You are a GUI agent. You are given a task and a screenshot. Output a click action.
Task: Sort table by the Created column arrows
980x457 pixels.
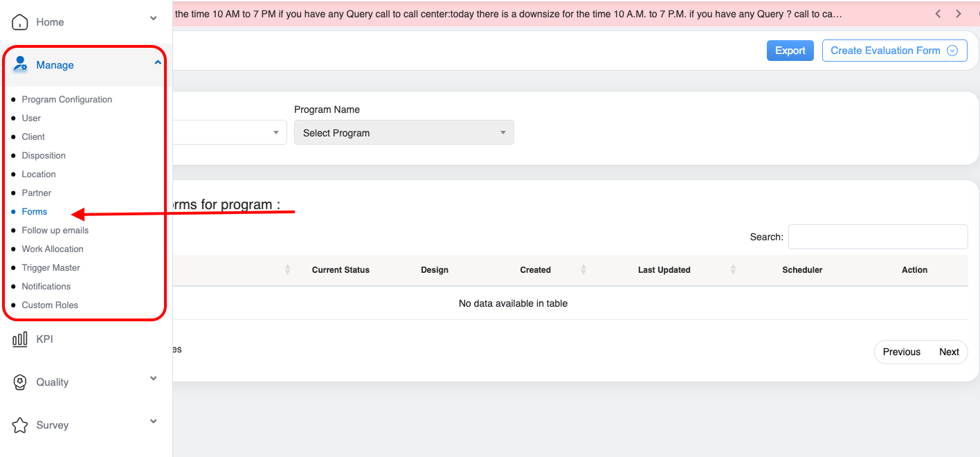583,269
